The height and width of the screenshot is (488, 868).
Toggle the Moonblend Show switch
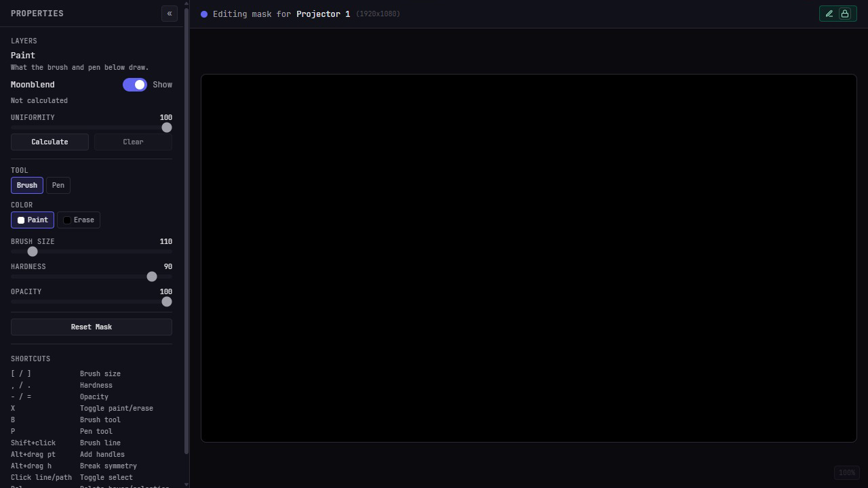coord(135,85)
